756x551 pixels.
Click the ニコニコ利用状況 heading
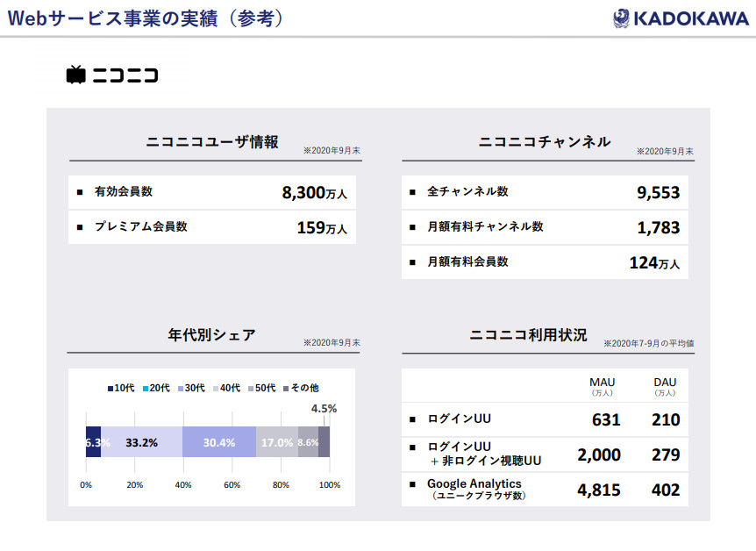click(x=529, y=335)
